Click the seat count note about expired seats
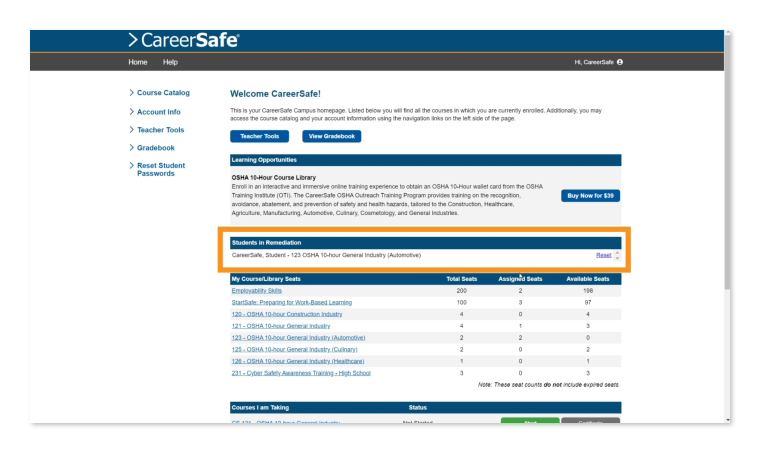Screen dimensions: 760x453 pyautogui.click(x=549, y=385)
